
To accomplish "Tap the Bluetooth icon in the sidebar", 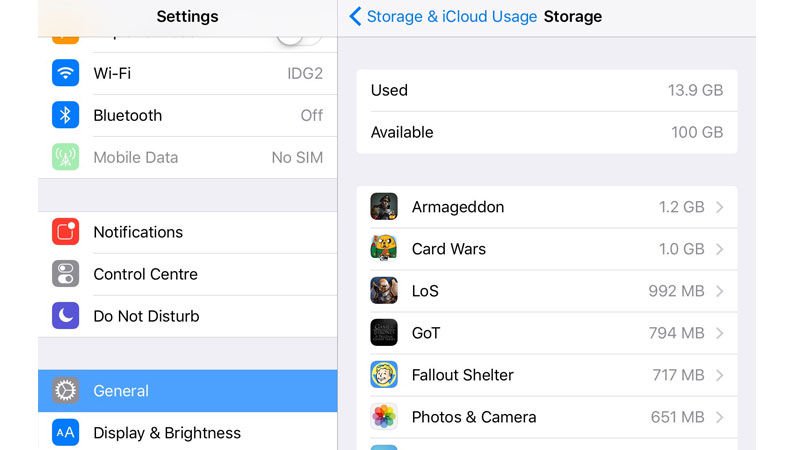I will tap(65, 115).
